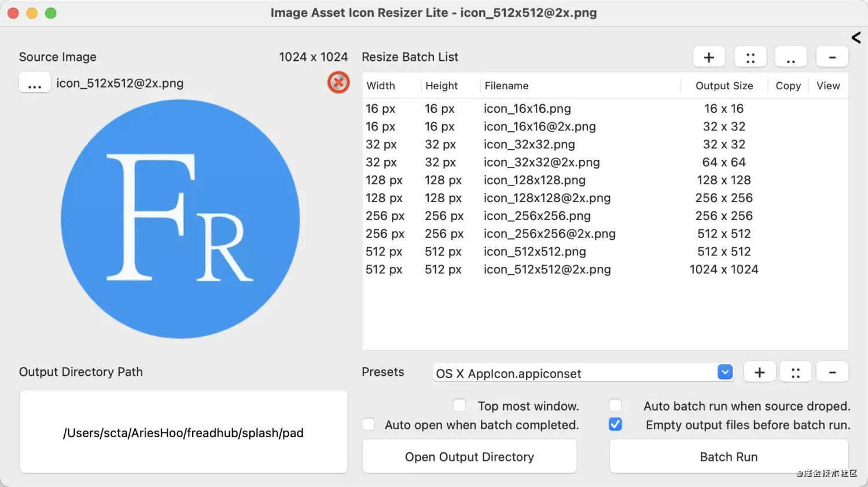Remove source image with red X icon
Screen dimensions: 868x487
pos(339,83)
